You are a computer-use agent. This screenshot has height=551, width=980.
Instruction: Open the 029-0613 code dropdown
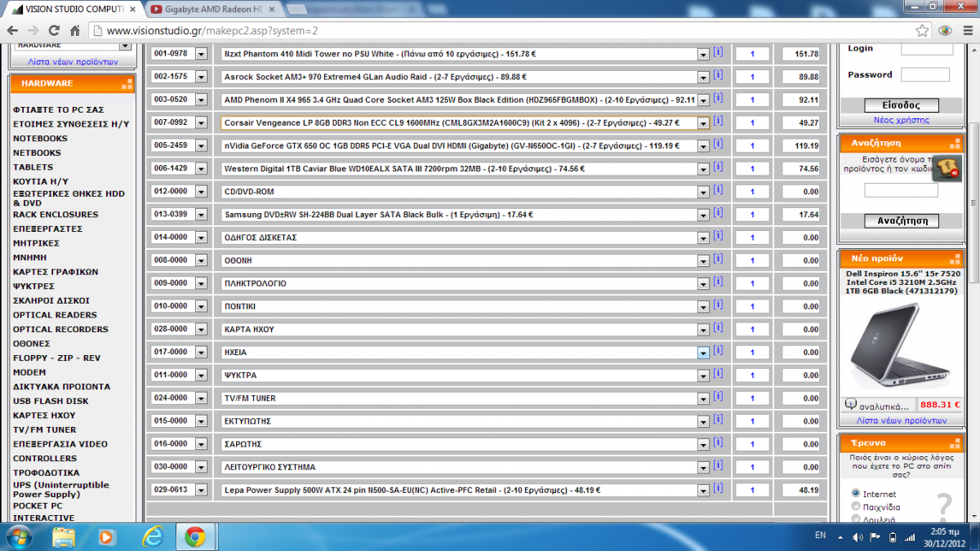click(202, 490)
